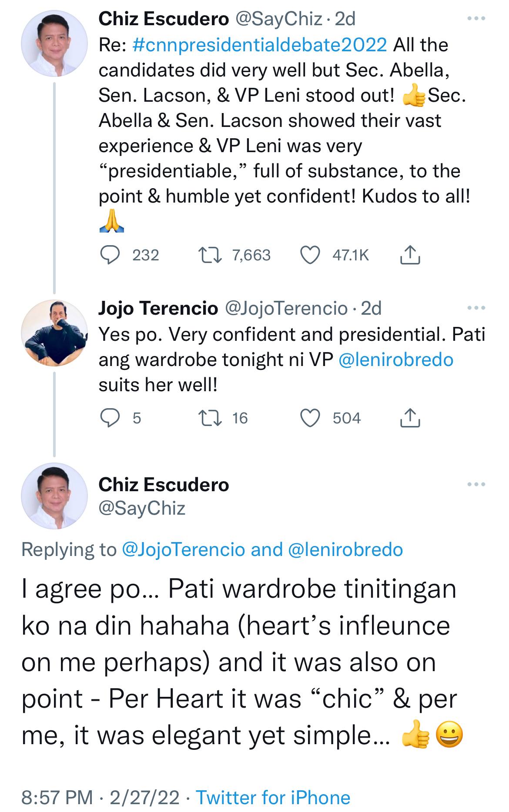
Task: Open Chiz Escudero's avatar on the top tweet
Action: [x=54, y=43]
